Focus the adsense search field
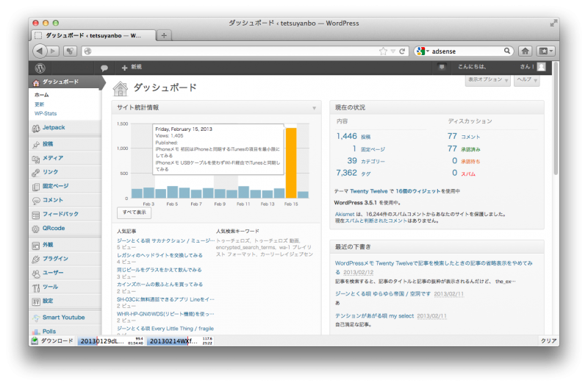This screenshot has height=386, width=588. tap(466, 51)
